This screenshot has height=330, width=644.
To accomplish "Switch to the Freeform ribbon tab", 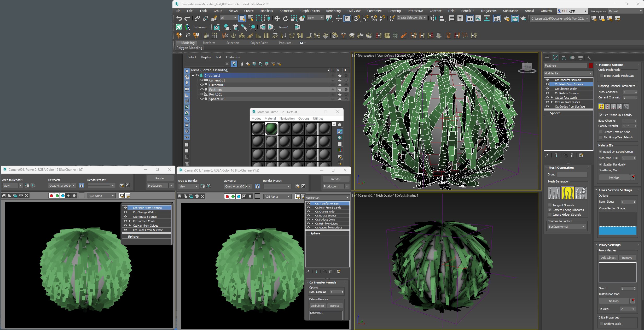I will 209,43.
